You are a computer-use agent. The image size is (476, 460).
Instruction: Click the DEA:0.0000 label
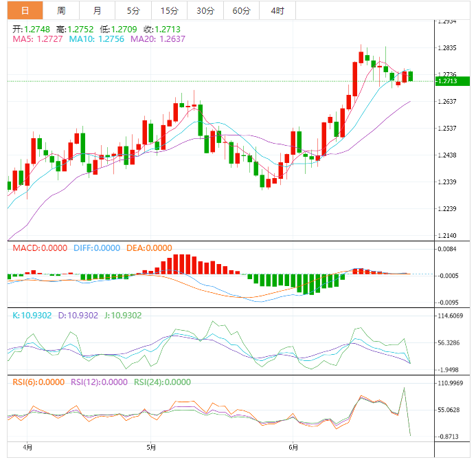(148, 248)
